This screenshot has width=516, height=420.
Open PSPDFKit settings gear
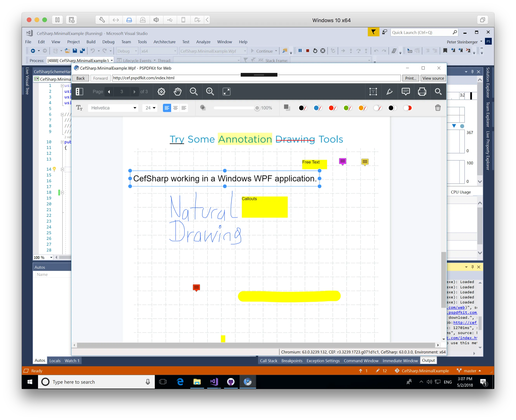tap(161, 91)
